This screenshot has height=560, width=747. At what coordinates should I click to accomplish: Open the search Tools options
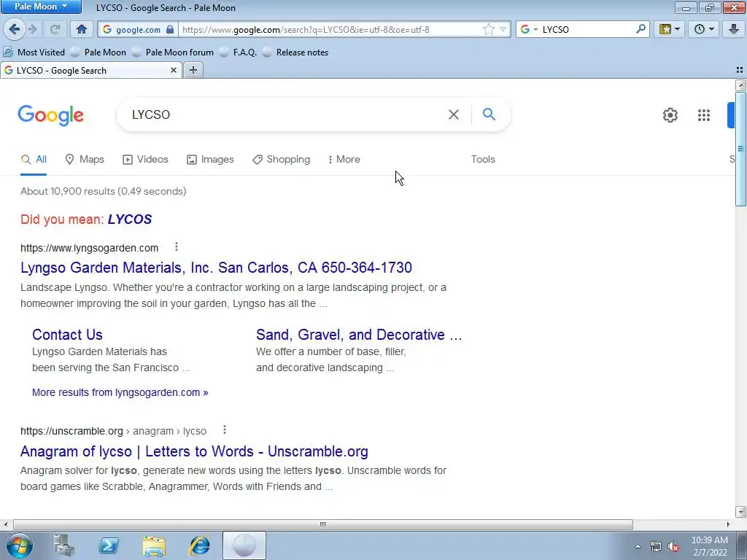tap(483, 160)
